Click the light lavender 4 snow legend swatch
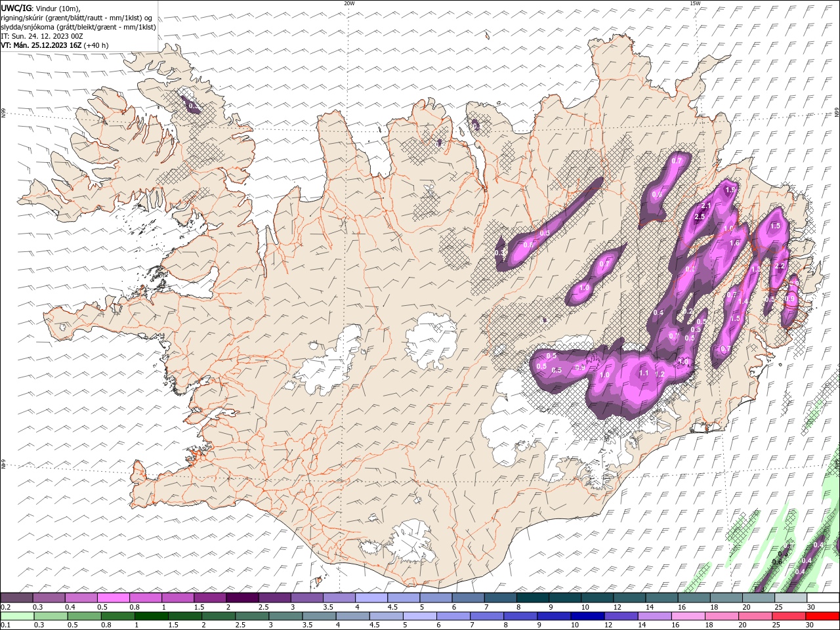Screen dimensions: 840x630 pos(371,598)
